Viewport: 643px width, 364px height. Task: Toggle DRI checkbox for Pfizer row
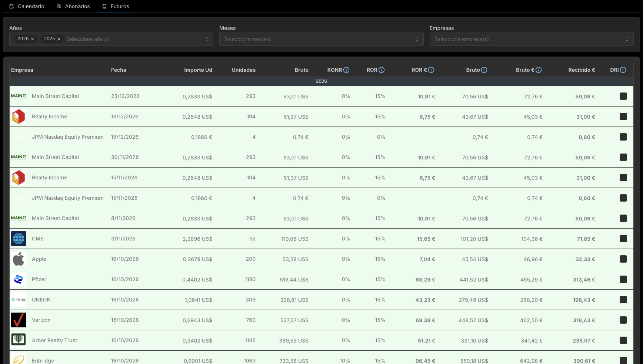coord(623,279)
